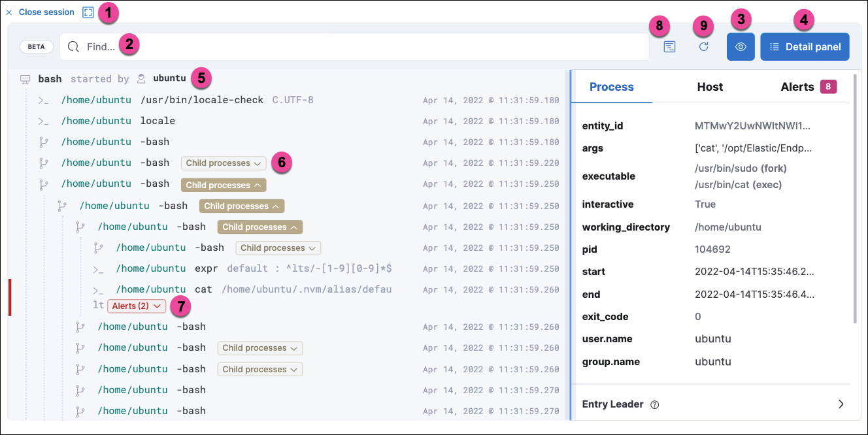The width and height of the screenshot is (868, 435).
Task: Click the X icon beside Close session
Action: pos(9,12)
